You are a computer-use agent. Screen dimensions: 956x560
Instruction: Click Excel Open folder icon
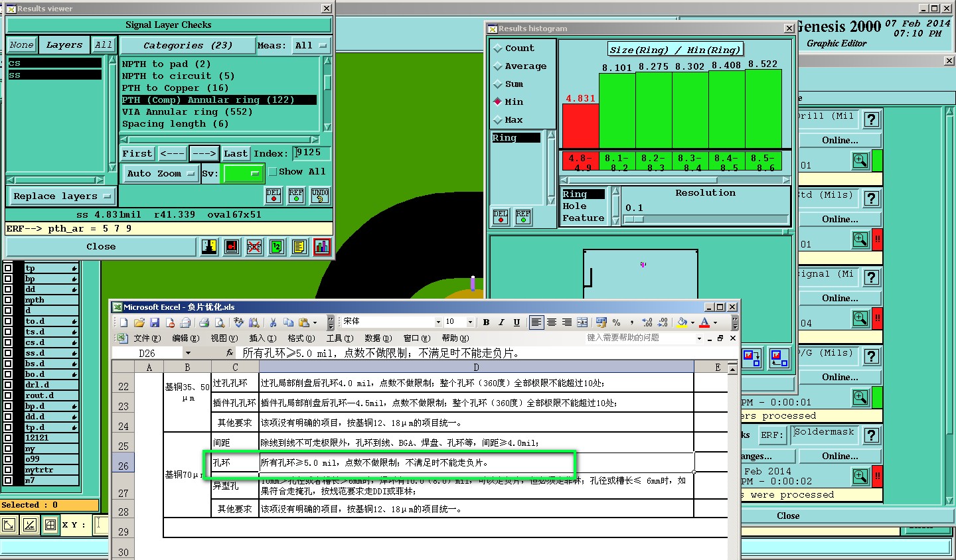(x=139, y=322)
